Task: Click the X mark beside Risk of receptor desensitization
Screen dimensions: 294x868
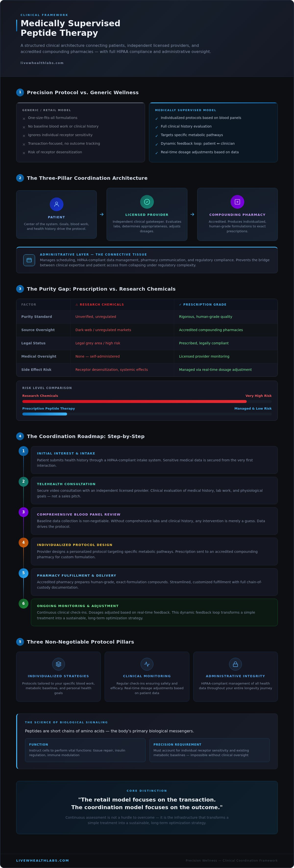Action: pos(24,153)
